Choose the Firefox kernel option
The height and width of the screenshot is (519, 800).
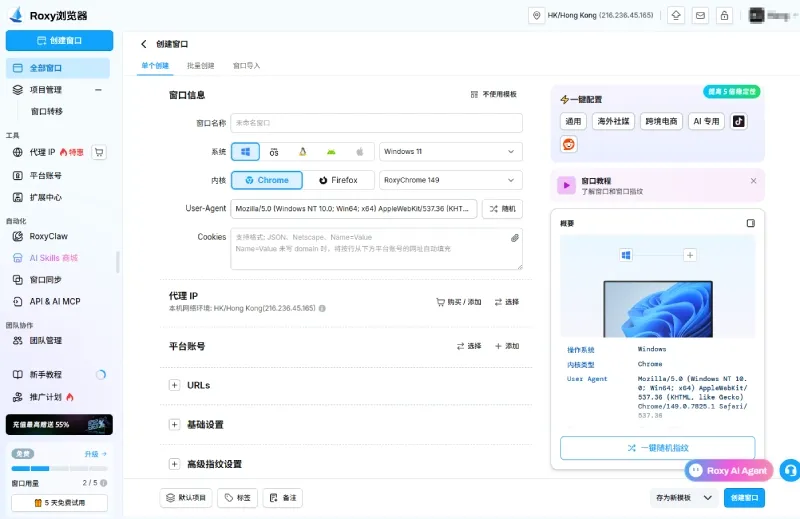pyautogui.click(x=338, y=180)
